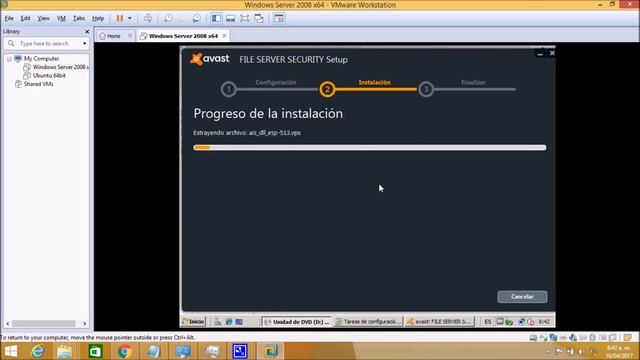The image size is (640, 360).
Task: Click the installation progress bar
Action: tap(369, 148)
